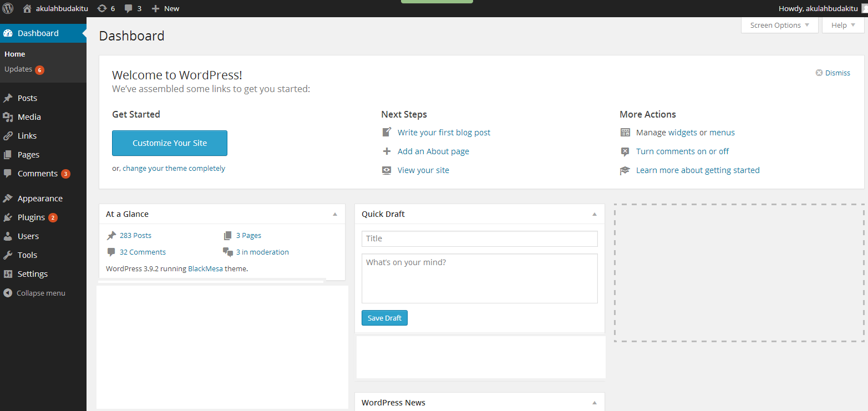Viewport: 868px width, 411px height.
Task: Open the updates icon in admin bar
Action: point(102,8)
